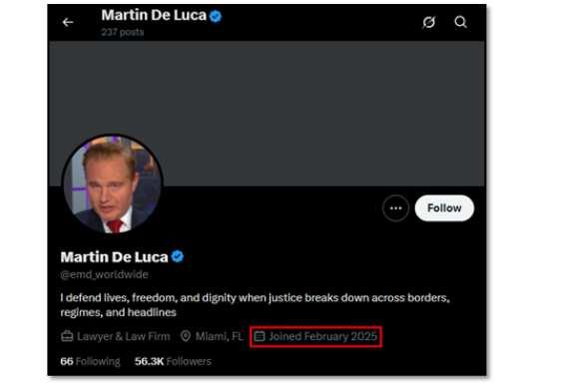
Task: Open the circular profile picture
Action: tap(113, 184)
